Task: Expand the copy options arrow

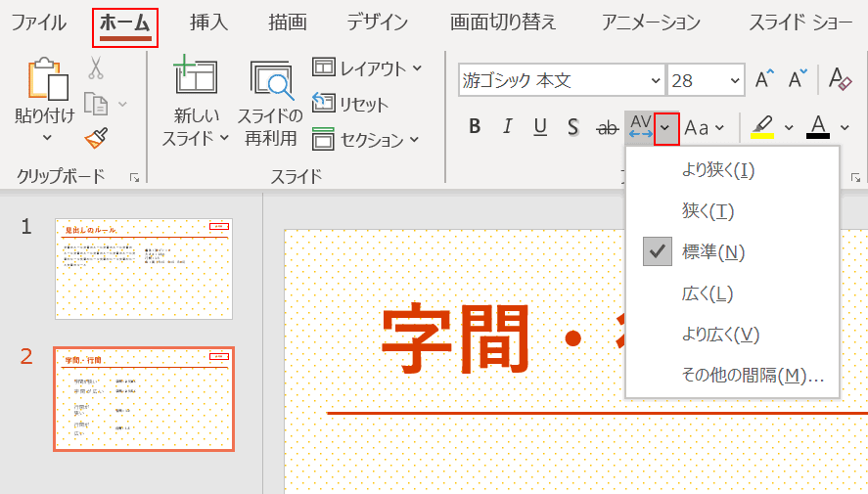Action: pyautogui.click(x=123, y=104)
